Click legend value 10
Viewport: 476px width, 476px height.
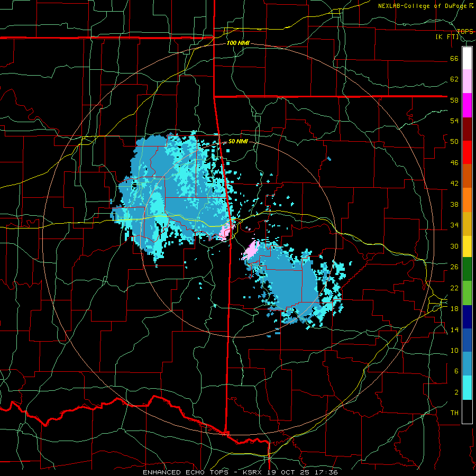tap(454, 351)
